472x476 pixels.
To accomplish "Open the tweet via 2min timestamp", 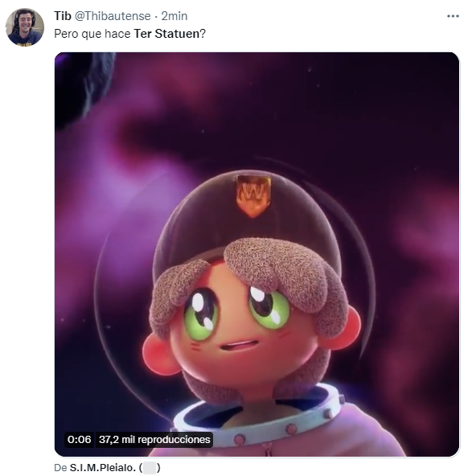I will [x=174, y=16].
